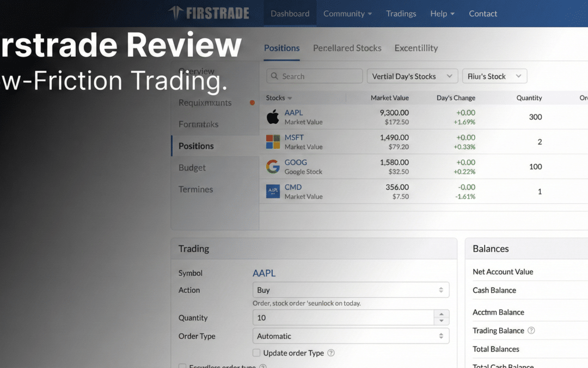Click the Day's Change column header
This screenshot has height=368, width=588.
click(x=456, y=98)
